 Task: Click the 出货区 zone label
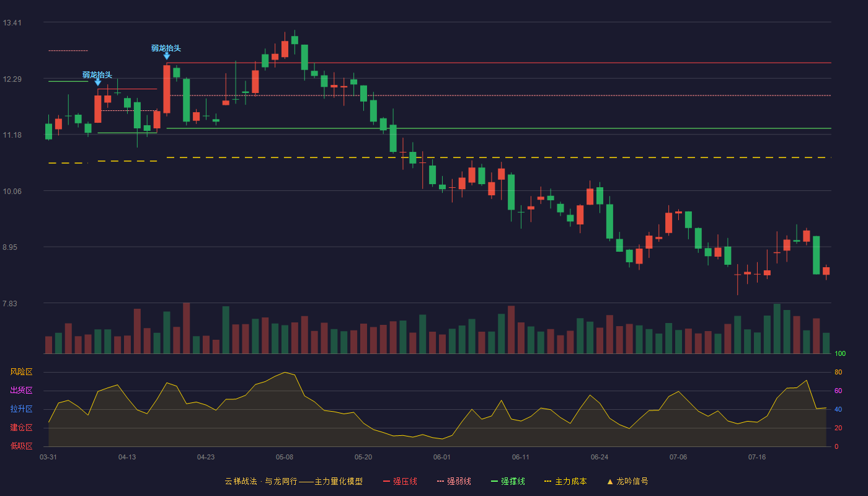click(x=21, y=391)
